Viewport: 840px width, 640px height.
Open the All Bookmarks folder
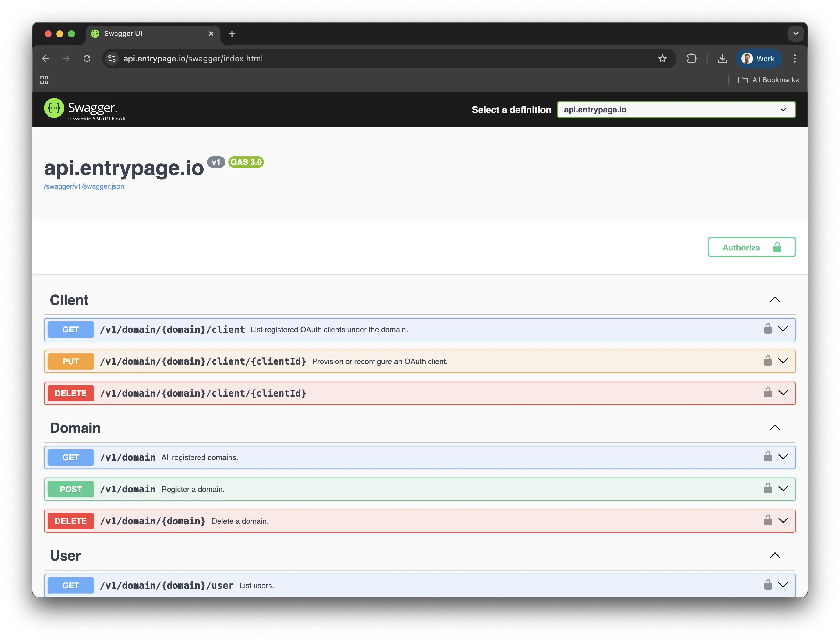pos(768,80)
